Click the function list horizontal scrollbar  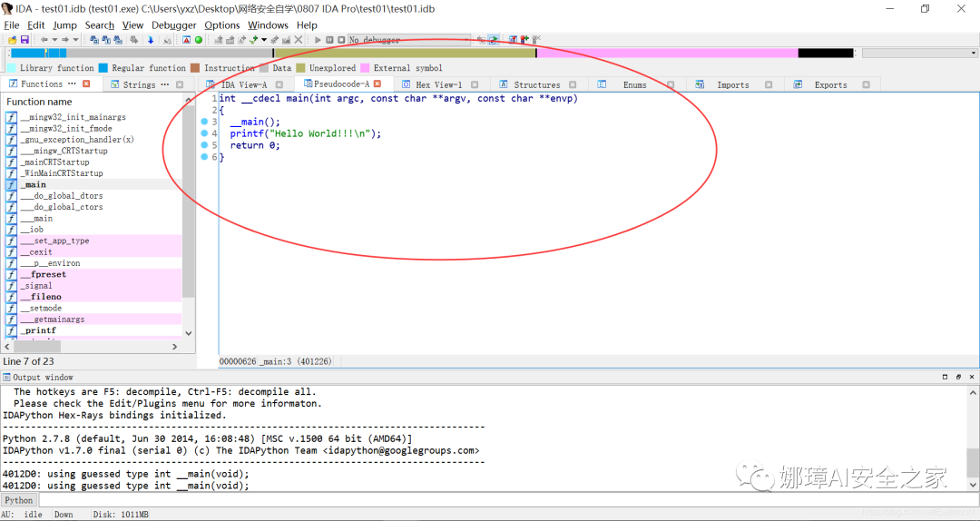click(93, 346)
